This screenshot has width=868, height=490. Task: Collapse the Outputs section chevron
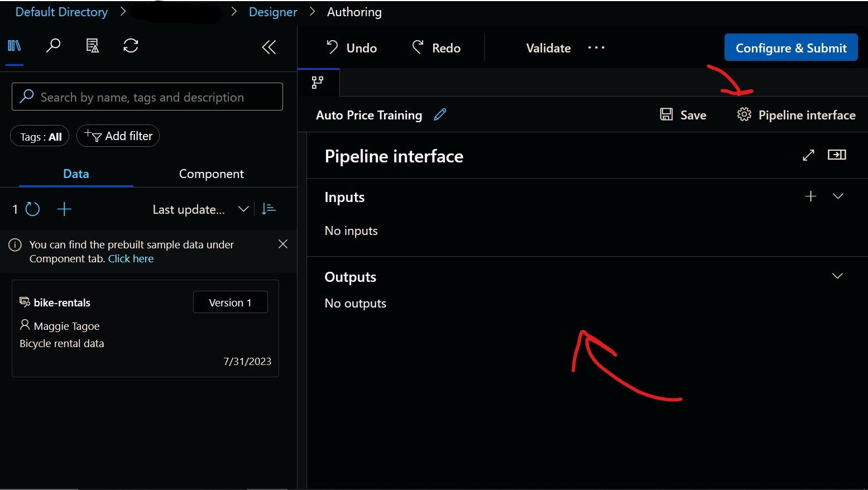[837, 276]
